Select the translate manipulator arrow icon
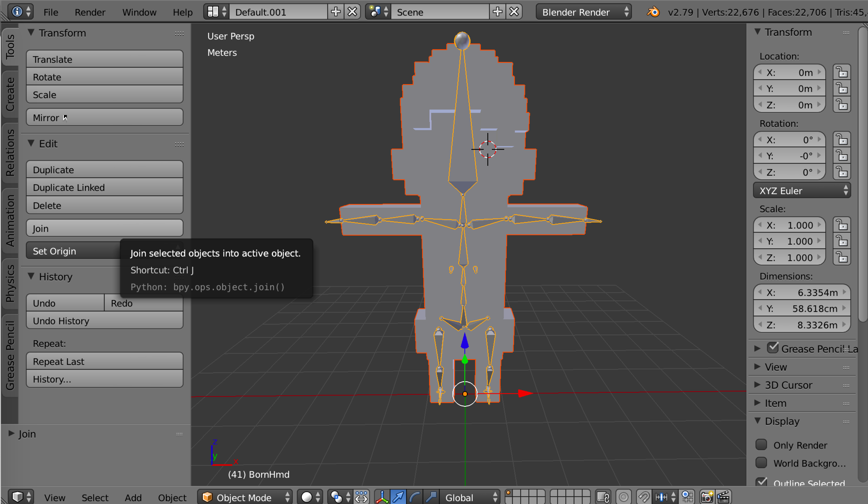 398,497
